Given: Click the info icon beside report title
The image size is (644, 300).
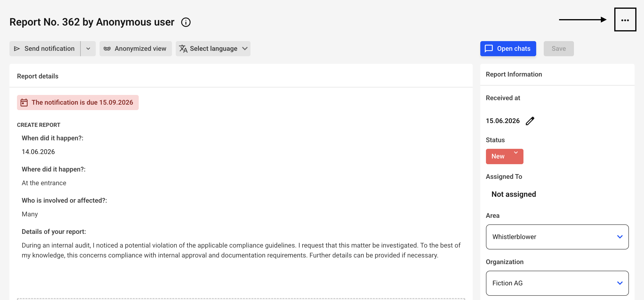Looking at the screenshot, I should (186, 22).
